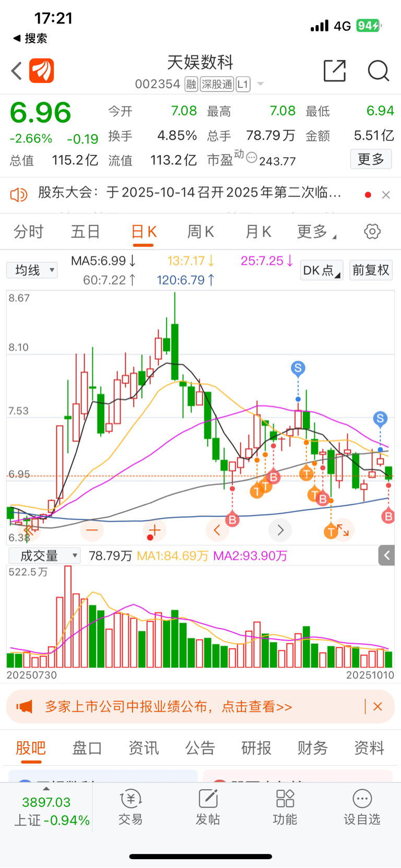Tap the MA 120:6.79 value

coord(185,280)
